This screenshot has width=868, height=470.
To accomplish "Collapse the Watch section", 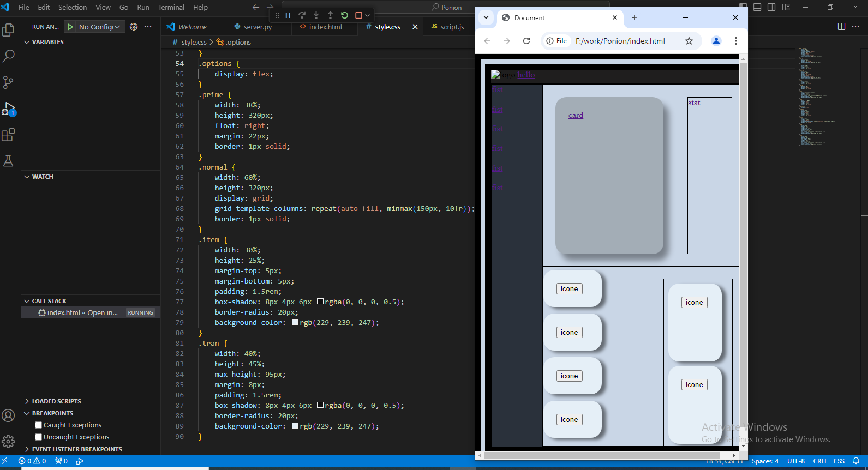I will [x=43, y=177].
